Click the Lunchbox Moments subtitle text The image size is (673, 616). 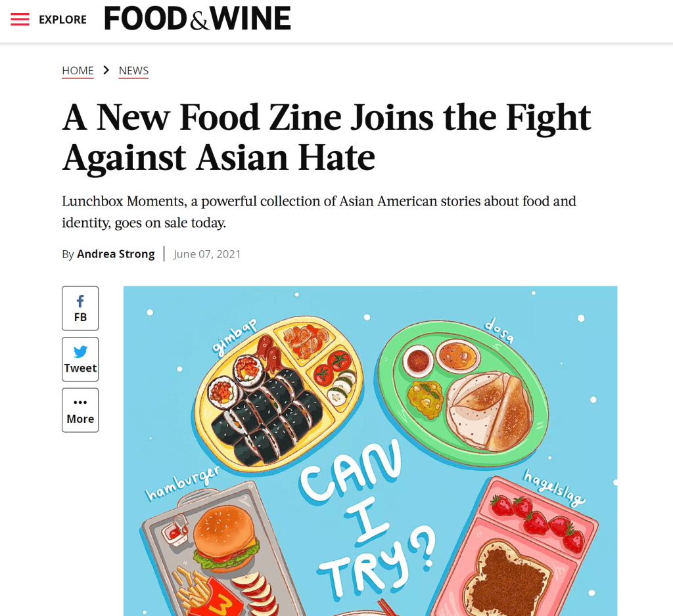[x=319, y=211]
